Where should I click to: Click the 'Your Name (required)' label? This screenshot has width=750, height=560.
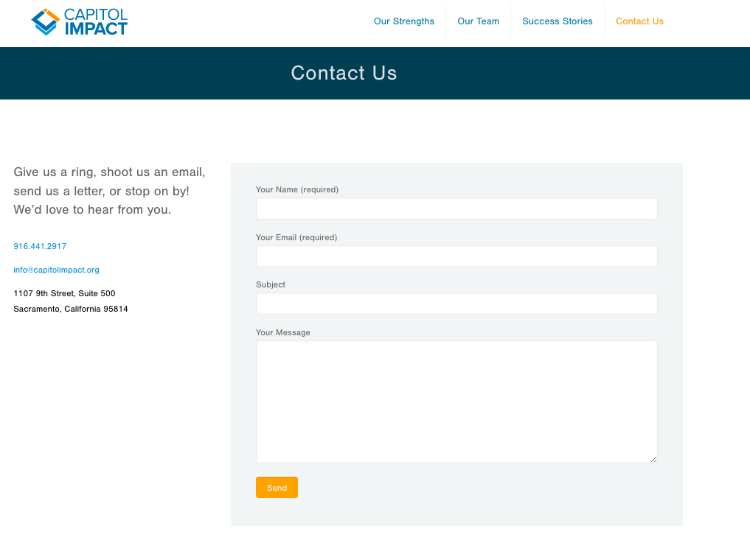coord(296,189)
